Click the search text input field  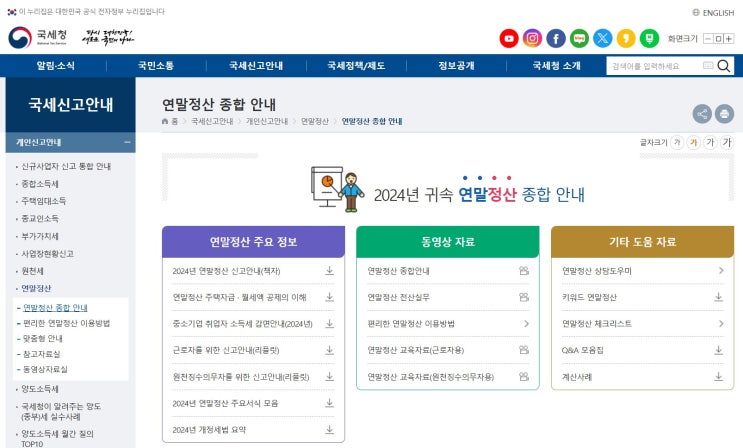tap(654, 66)
